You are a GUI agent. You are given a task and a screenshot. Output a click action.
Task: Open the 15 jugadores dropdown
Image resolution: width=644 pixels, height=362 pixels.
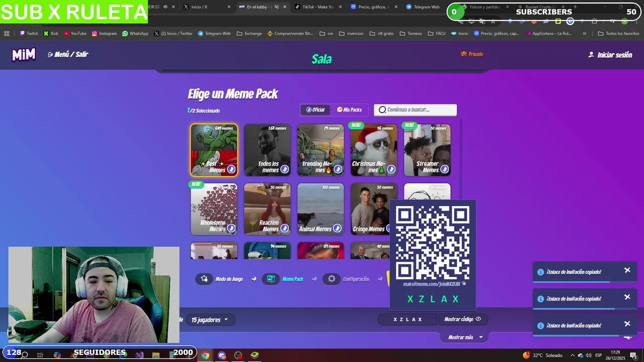(209, 320)
